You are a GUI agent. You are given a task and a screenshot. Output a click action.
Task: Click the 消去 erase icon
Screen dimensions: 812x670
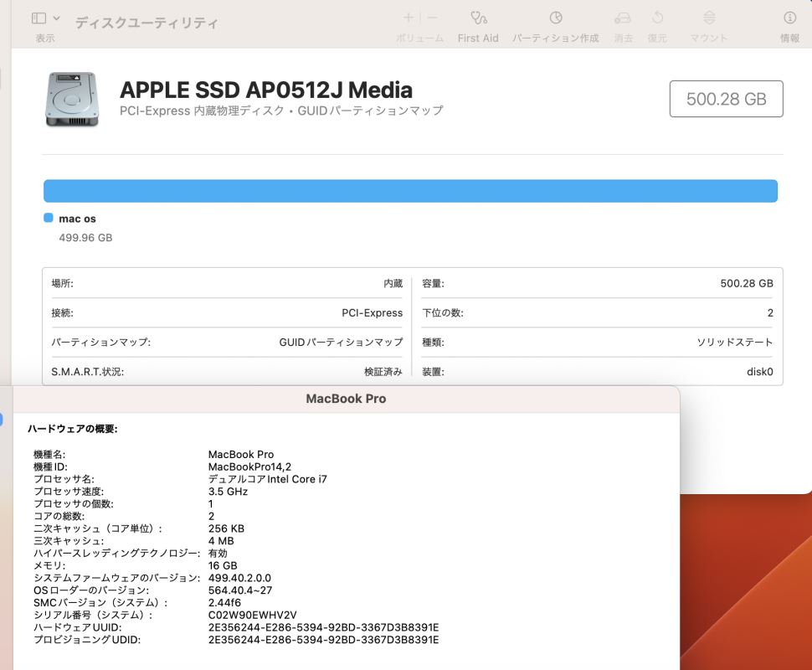pyautogui.click(x=623, y=18)
